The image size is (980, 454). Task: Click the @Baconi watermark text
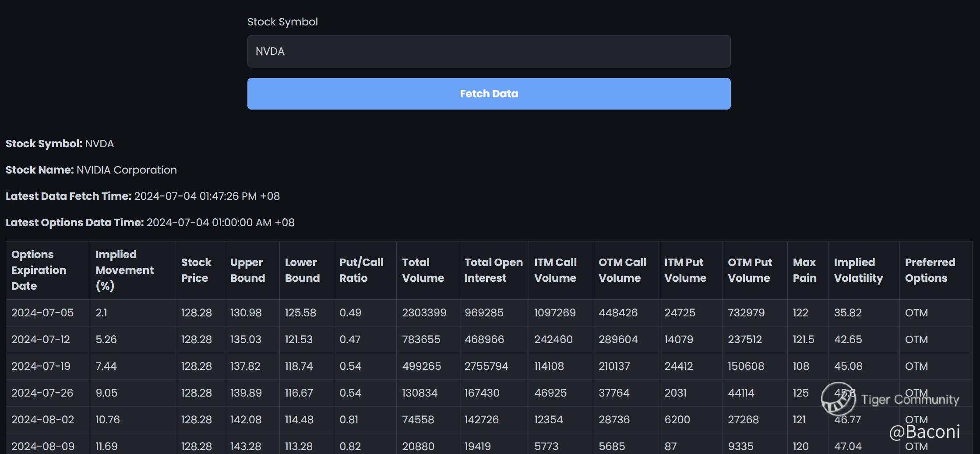924,432
